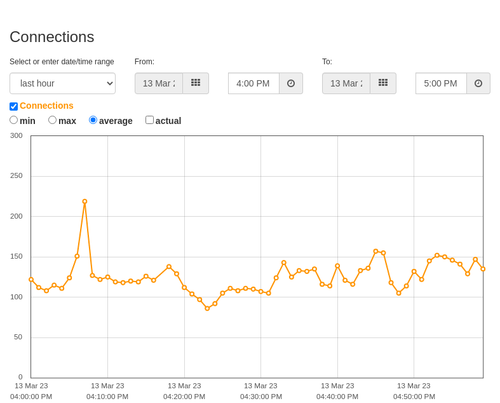Image resolution: width=500 pixels, height=403 pixels.
Task: Click the '150' y-axis label
Action: pos(16,256)
